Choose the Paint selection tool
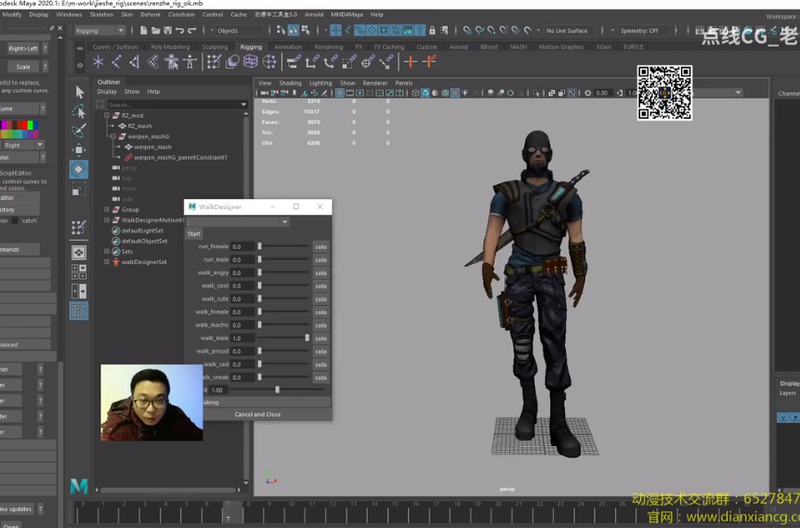The width and height of the screenshot is (800, 528). (79, 131)
